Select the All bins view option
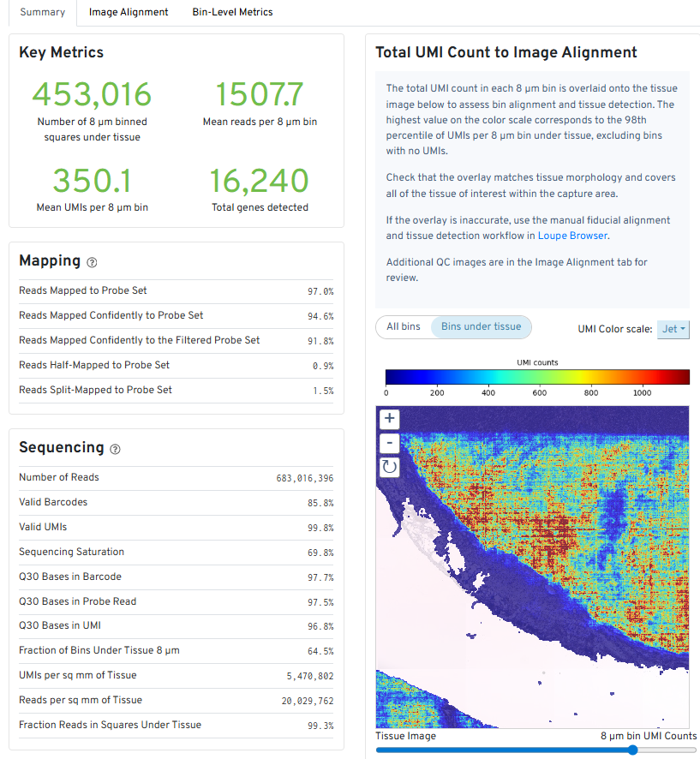Screen dimensions: 700x759 point(404,326)
